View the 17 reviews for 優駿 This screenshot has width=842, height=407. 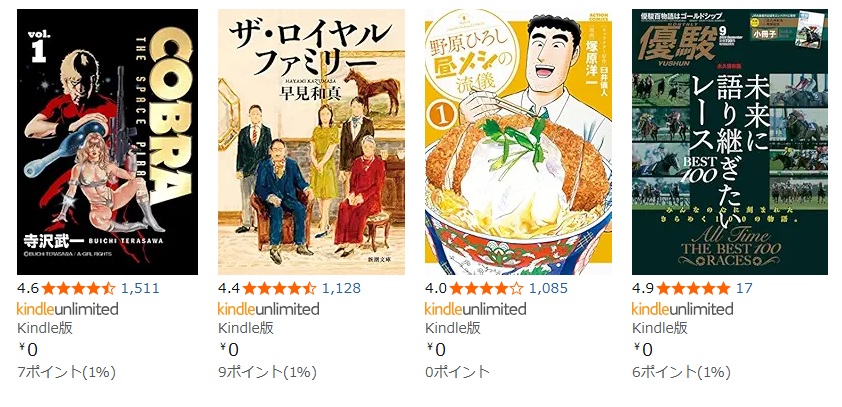click(744, 288)
